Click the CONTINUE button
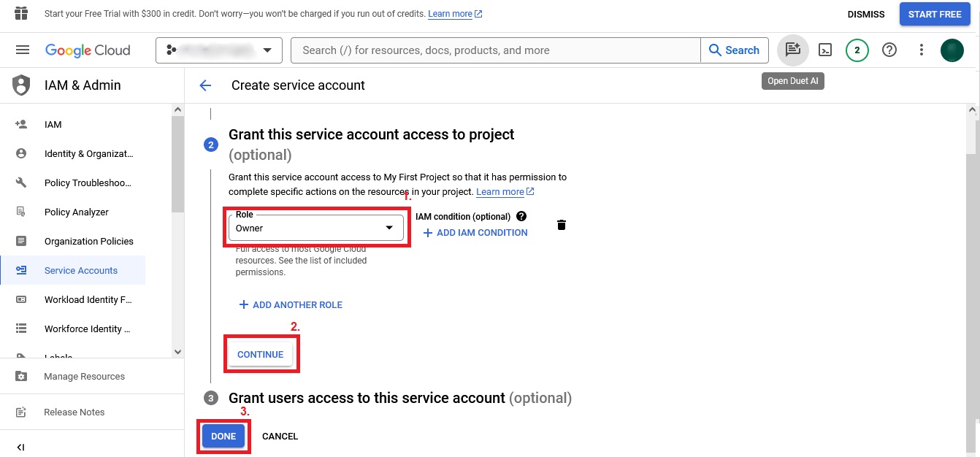The height and width of the screenshot is (457, 980). (x=260, y=354)
